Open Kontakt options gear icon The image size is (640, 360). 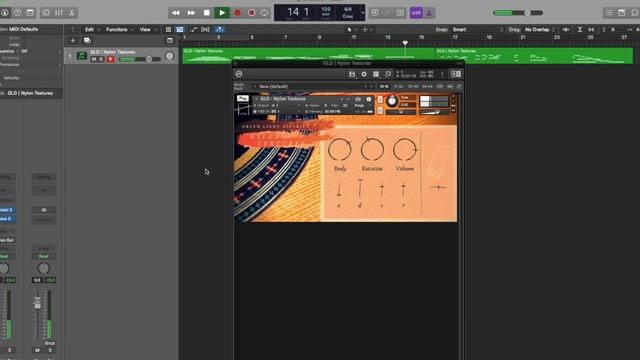(x=364, y=74)
